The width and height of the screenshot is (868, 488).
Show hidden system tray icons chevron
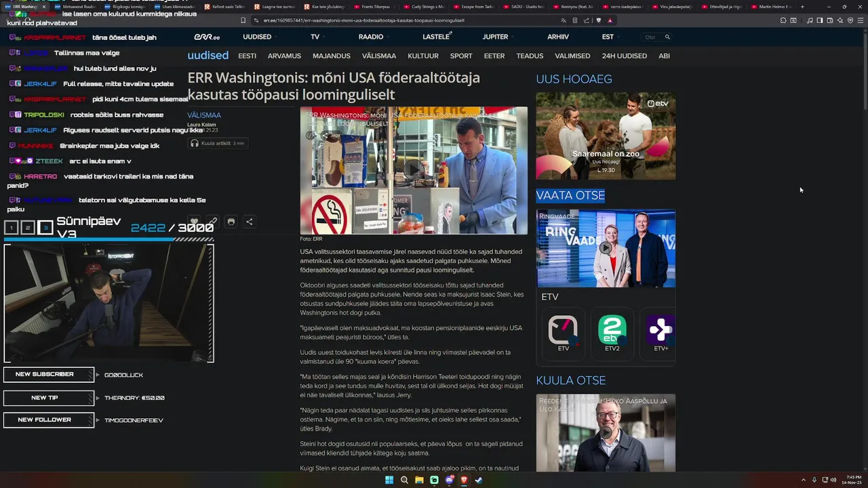[804, 480]
